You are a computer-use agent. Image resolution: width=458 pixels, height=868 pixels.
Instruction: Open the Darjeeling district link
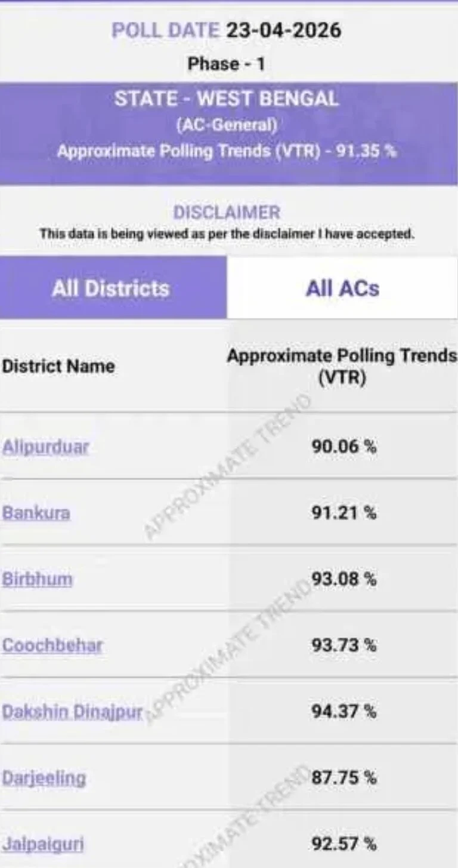coord(44,778)
